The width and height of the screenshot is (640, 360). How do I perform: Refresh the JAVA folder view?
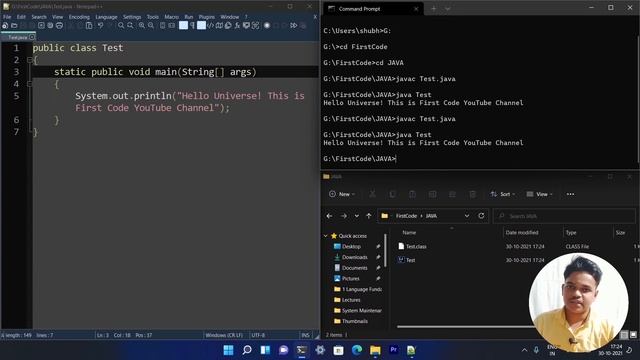point(481,216)
